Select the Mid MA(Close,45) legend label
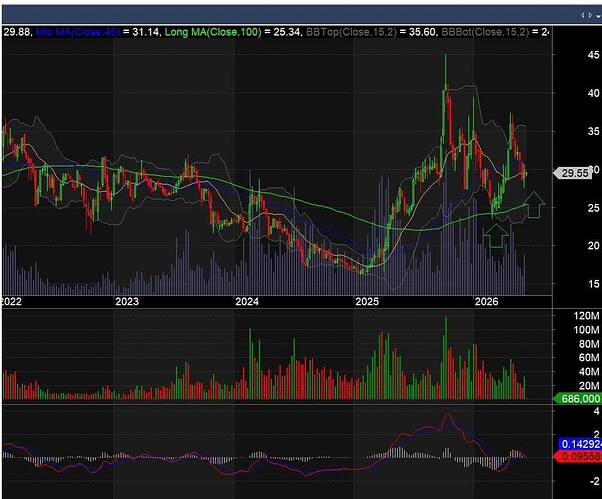The height and width of the screenshot is (499, 602). 78,32
